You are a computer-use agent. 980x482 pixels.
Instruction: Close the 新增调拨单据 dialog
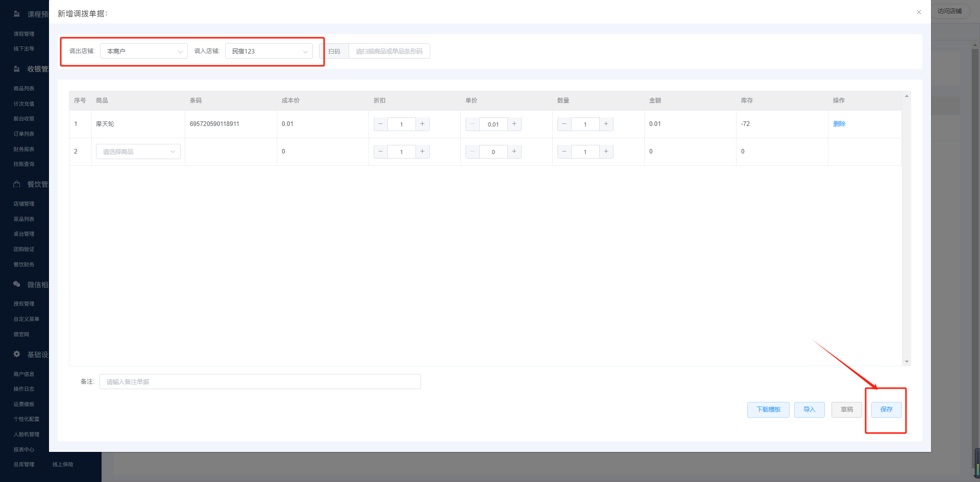[x=919, y=12]
